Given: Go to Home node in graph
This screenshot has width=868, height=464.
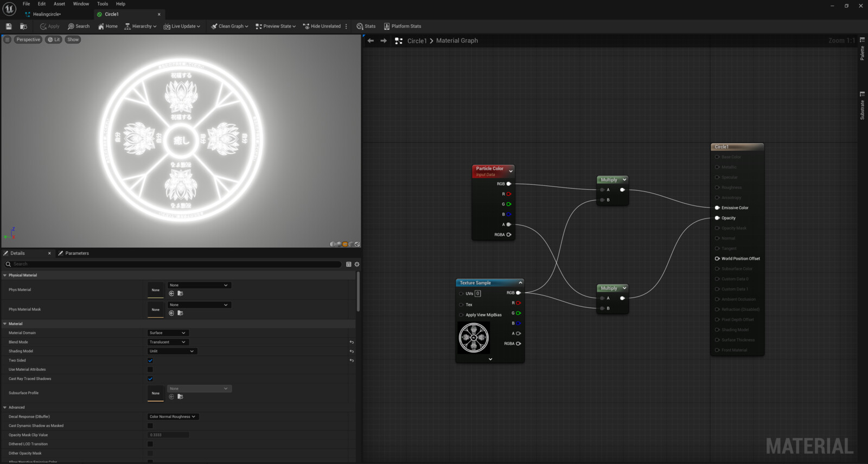Looking at the screenshot, I should (107, 26).
